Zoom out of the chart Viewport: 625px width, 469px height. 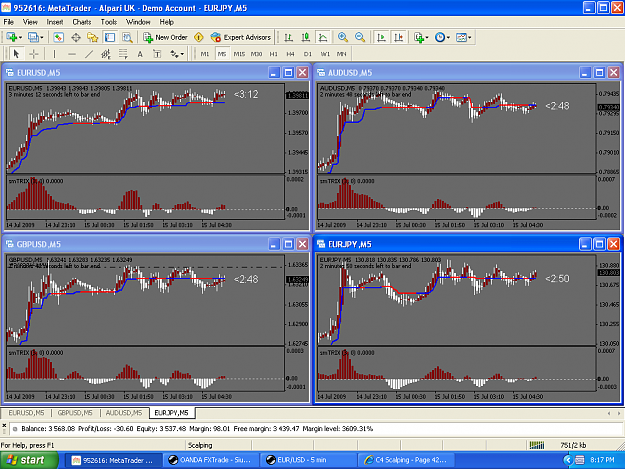point(360,37)
